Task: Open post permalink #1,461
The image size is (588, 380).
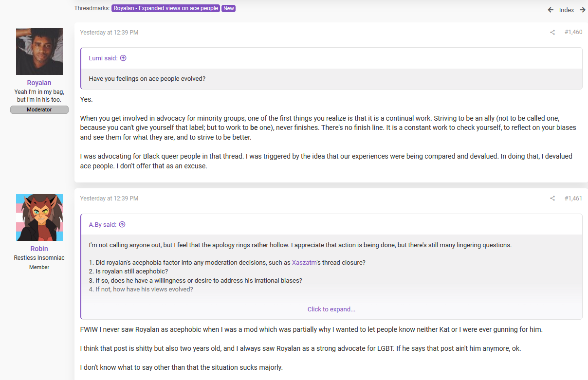Action: pyautogui.click(x=573, y=199)
